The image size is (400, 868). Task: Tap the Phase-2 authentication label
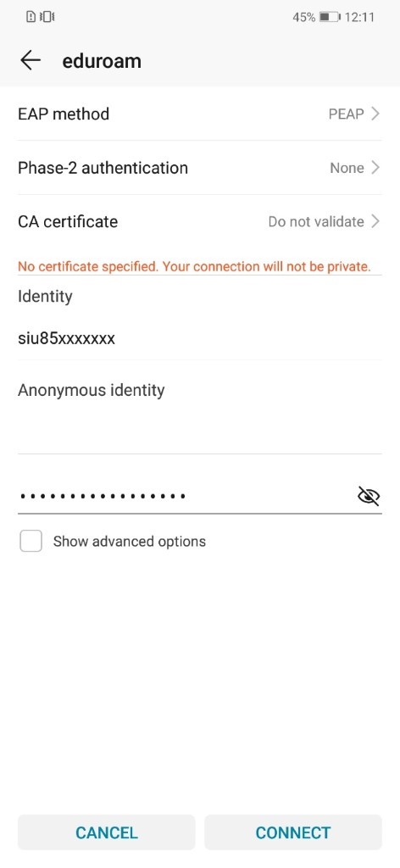pos(103,168)
